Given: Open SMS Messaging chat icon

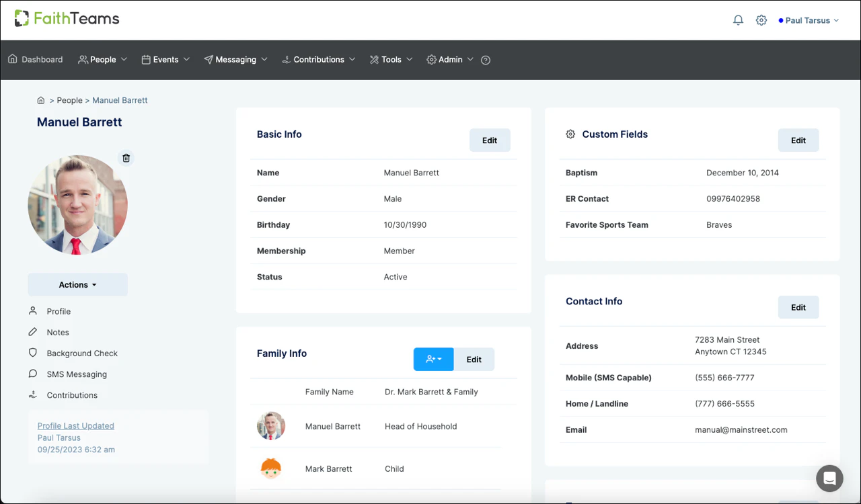Looking at the screenshot, I should coord(32,374).
